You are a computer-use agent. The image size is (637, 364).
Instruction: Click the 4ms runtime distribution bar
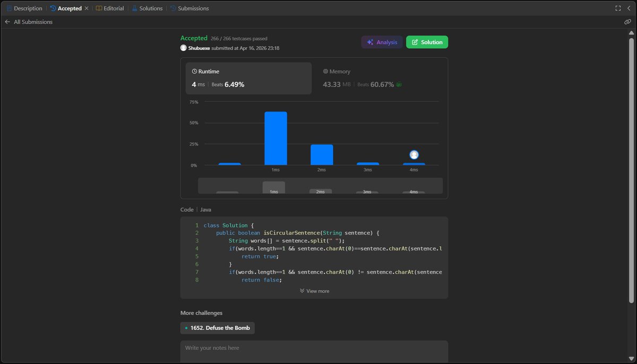point(414,164)
